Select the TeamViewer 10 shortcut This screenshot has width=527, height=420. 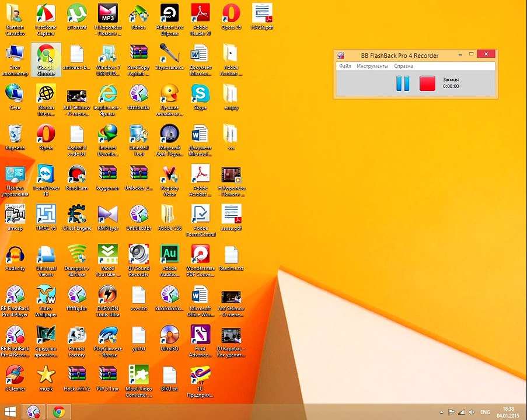pyautogui.click(x=46, y=180)
